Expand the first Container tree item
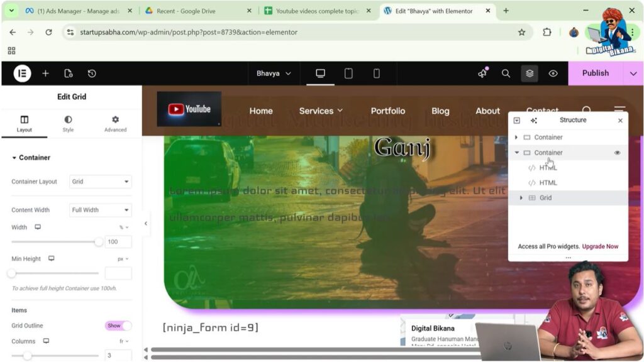 click(516, 138)
